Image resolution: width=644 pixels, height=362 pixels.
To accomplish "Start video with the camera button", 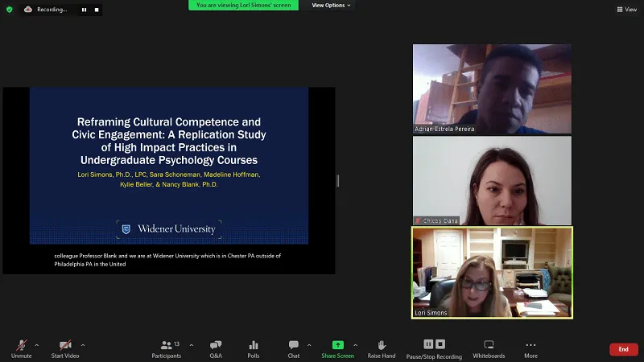I will [x=65, y=348].
